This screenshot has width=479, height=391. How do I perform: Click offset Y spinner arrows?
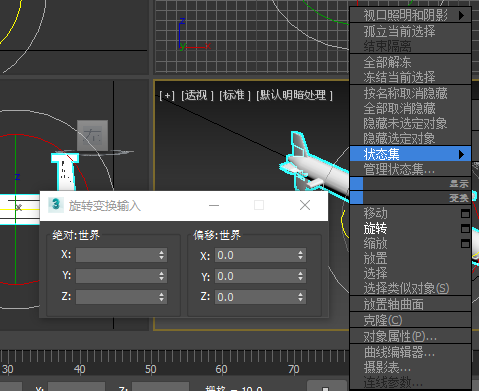point(301,276)
